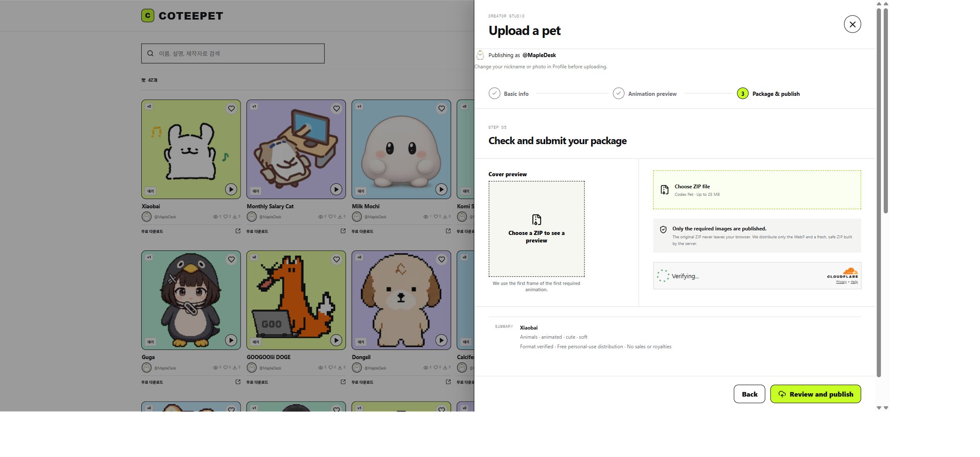This screenshot has width=980, height=457.
Task: Click the COTEEPET logo icon
Action: click(148, 15)
